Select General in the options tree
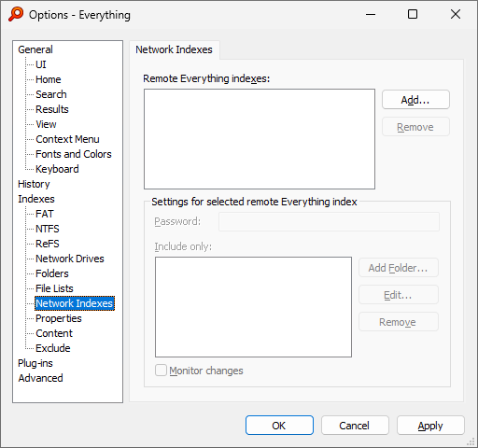This screenshot has width=478, height=448. coord(35,49)
